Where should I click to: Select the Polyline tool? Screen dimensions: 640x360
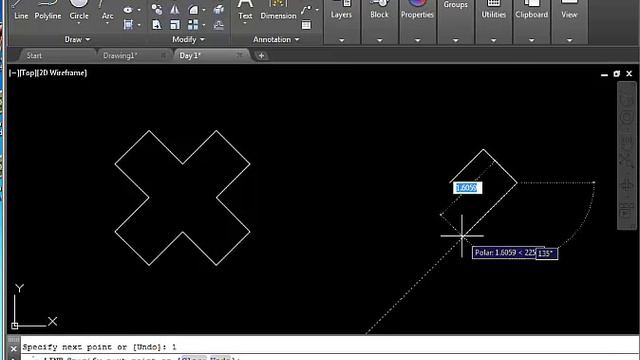point(47,10)
